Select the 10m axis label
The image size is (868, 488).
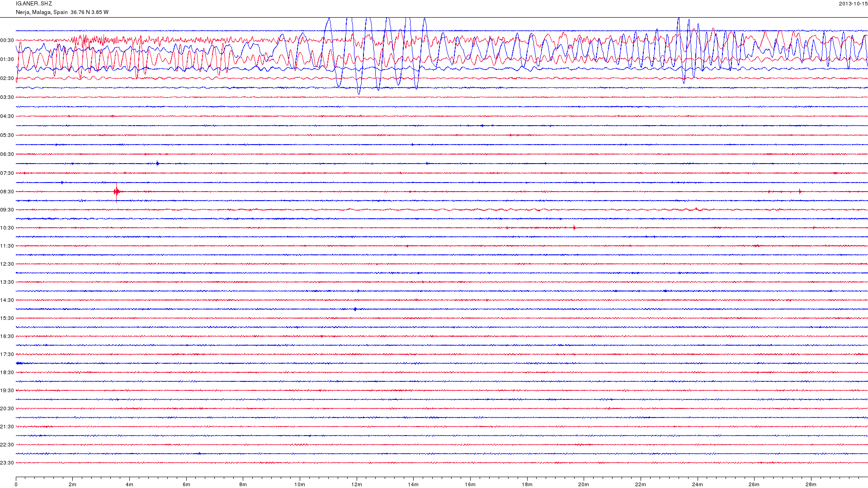pyautogui.click(x=300, y=484)
